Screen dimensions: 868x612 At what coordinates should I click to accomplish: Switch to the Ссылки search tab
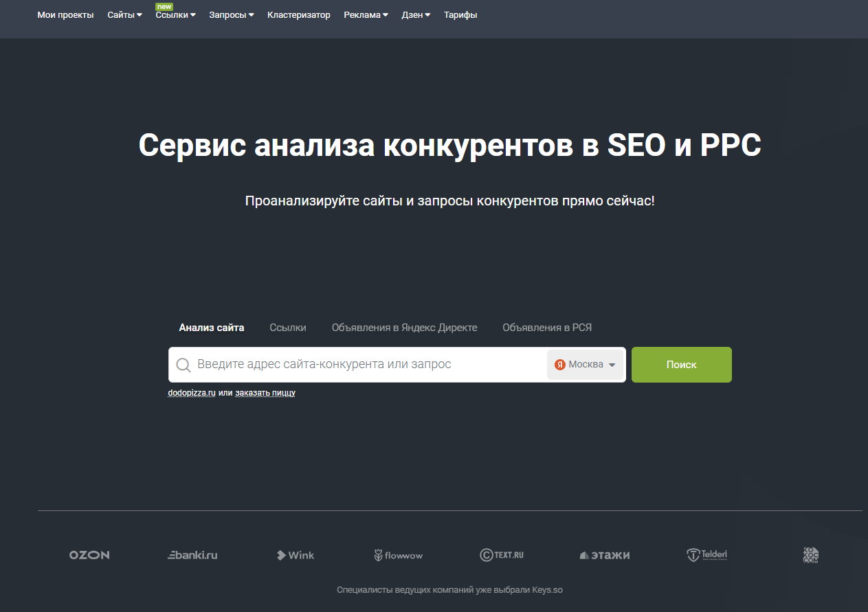(288, 328)
